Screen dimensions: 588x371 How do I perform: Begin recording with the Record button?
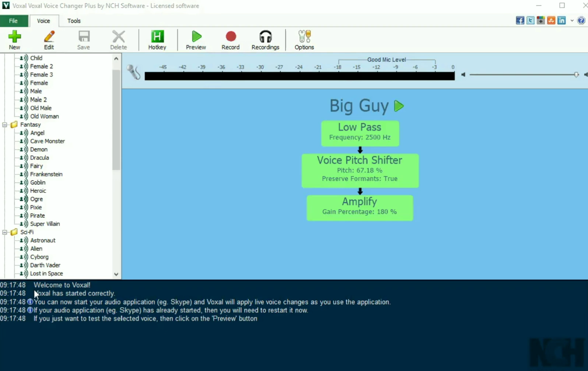point(231,40)
